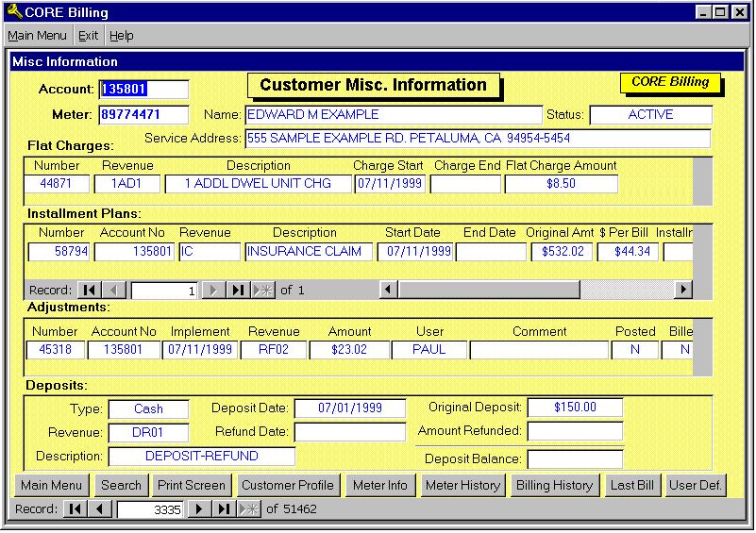Go to previous record in bottom navigator

point(100,508)
